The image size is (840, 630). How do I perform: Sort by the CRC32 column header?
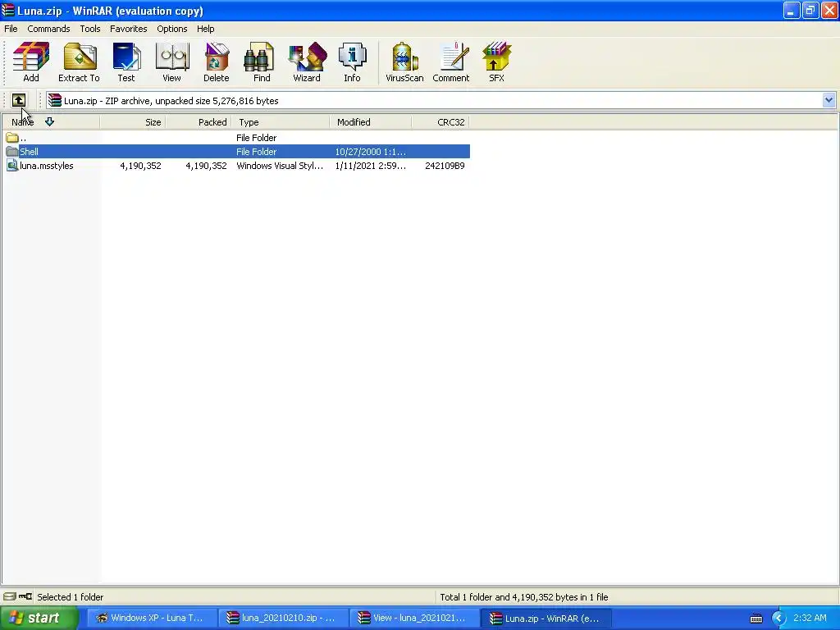pos(441,122)
